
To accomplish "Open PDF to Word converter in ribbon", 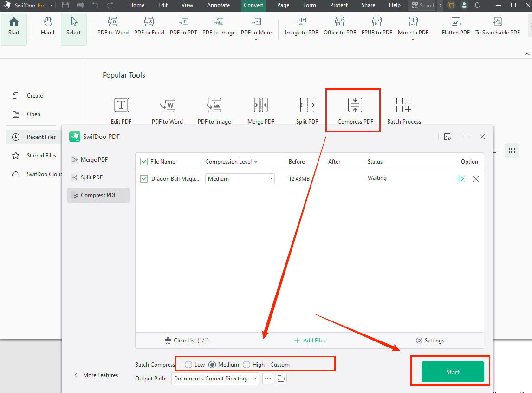I will point(113,26).
